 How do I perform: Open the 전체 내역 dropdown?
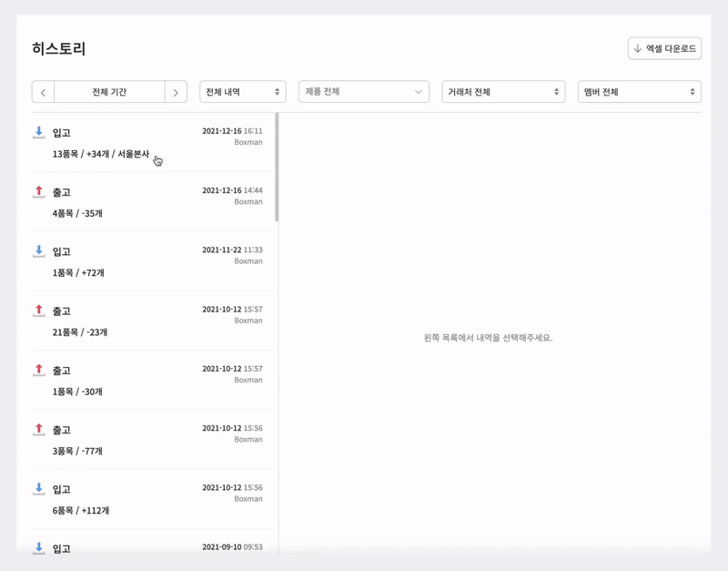(x=242, y=92)
